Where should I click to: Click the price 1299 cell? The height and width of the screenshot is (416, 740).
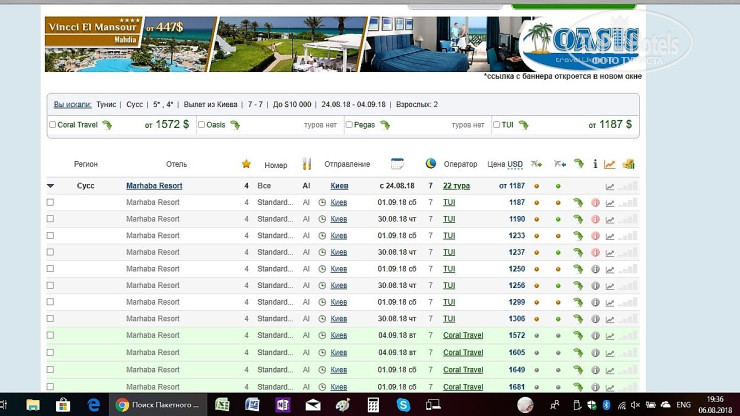(517, 302)
